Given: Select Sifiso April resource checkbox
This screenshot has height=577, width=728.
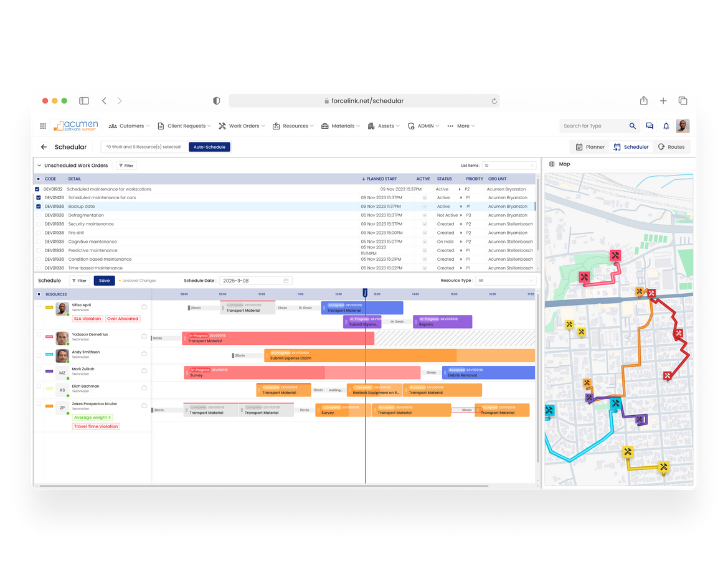Looking at the screenshot, I should click(x=39, y=306).
